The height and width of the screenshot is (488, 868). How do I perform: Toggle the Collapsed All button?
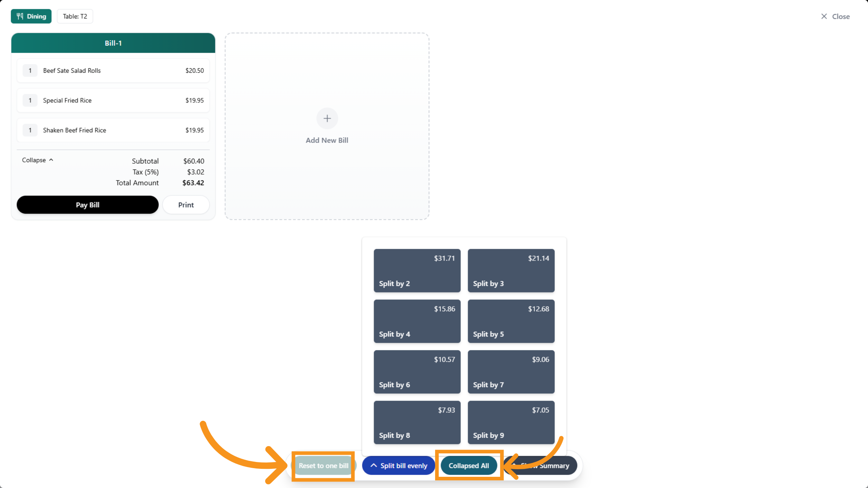coord(469,466)
